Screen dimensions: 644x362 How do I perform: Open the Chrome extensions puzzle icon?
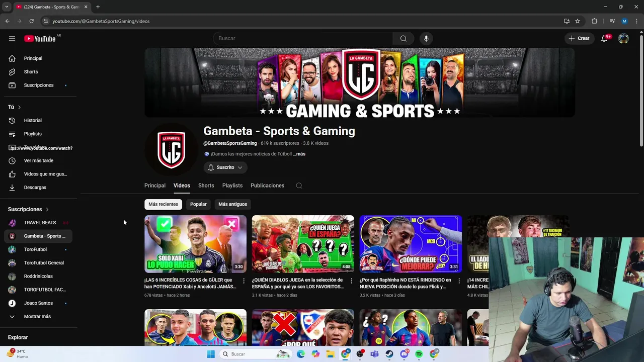point(595,21)
